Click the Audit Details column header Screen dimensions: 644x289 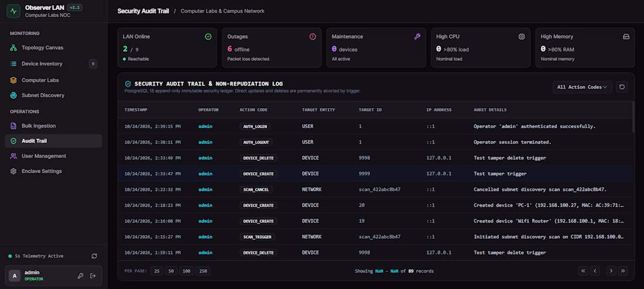(490, 110)
